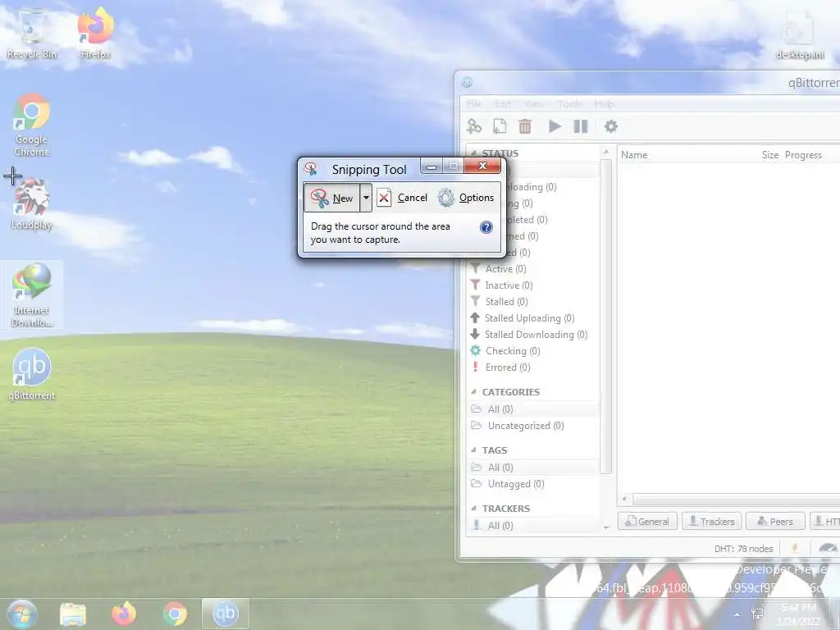The width and height of the screenshot is (840, 630).
Task: Open the Windows Start button
Action: point(21,614)
